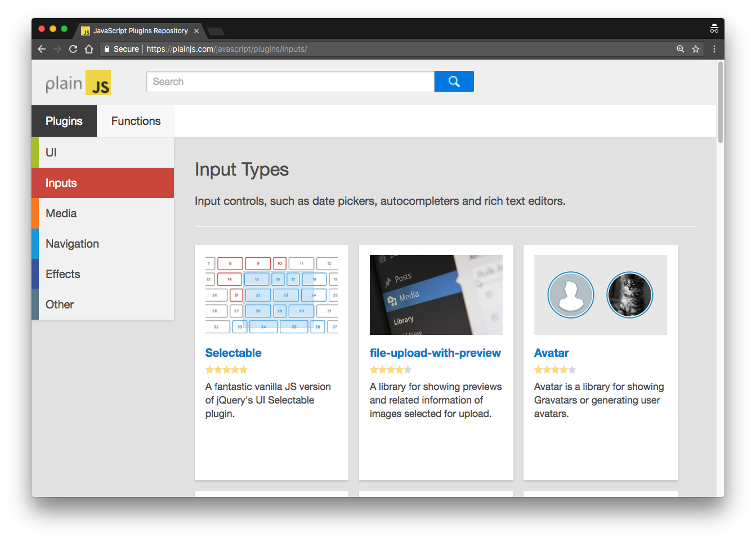Select the JavaScript Plugins Repository tab
The width and height of the screenshot is (756, 542).
pyautogui.click(x=140, y=31)
